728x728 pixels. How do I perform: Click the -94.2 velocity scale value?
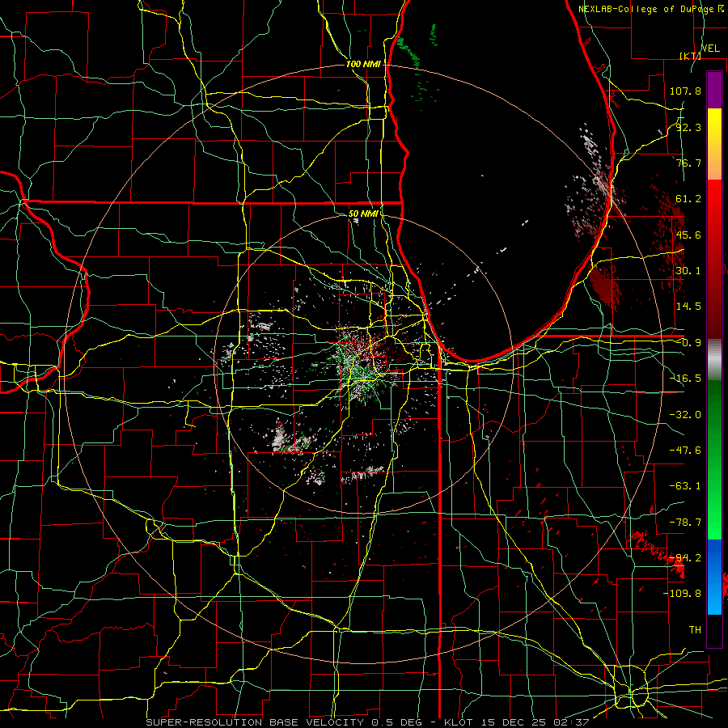[x=685, y=557]
